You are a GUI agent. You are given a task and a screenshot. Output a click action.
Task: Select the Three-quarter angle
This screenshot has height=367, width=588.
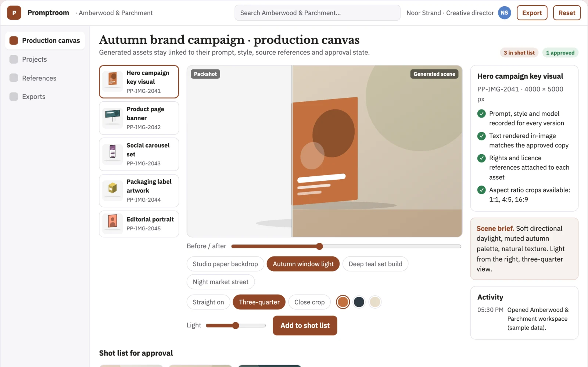[x=259, y=302]
